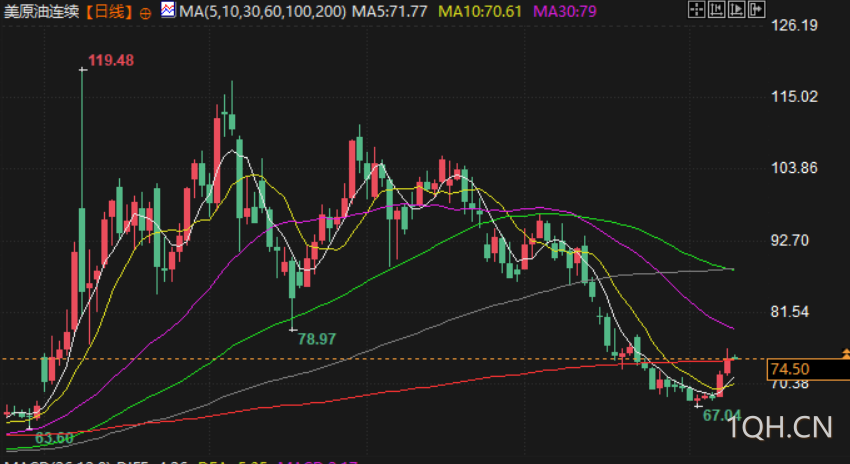Image resolution: width=850 pixels, height=464 pixels.
Task: Click the 74.50 current price tag
Action: 808,370
